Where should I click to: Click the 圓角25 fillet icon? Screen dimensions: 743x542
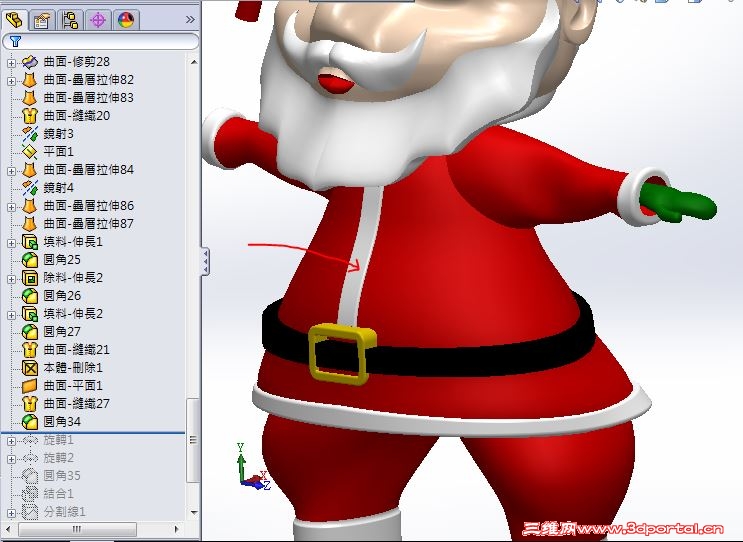click(30, 260)
